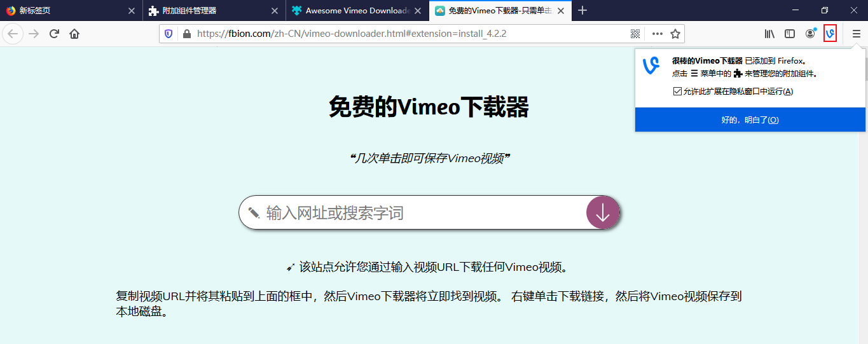Restore down the Firefox window
The image size is (868, 344).
point(825,10)
